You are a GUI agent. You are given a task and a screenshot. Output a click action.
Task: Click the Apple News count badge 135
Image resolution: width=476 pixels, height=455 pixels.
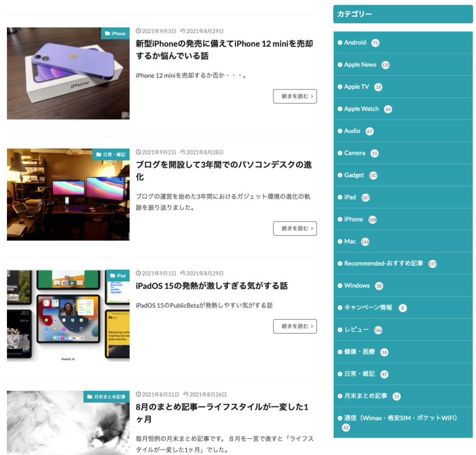[x=385, y=65]
